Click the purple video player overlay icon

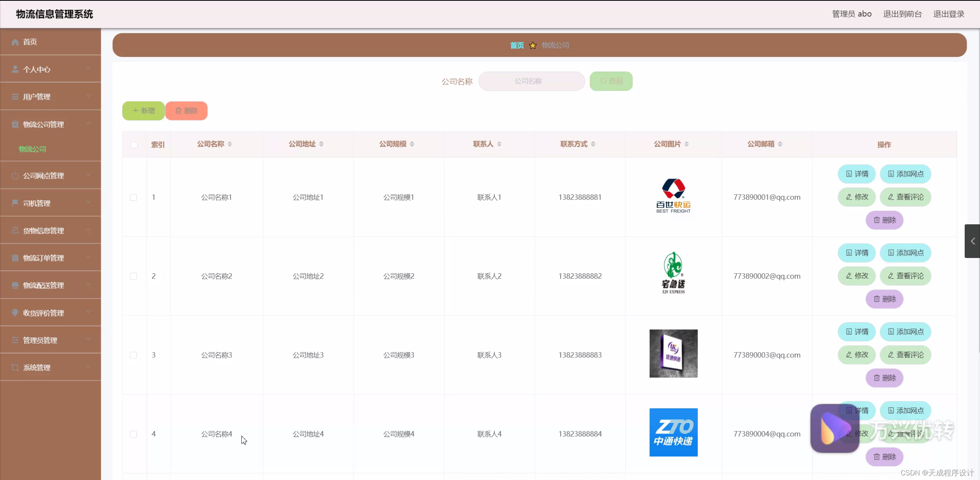tap(834, 428)
